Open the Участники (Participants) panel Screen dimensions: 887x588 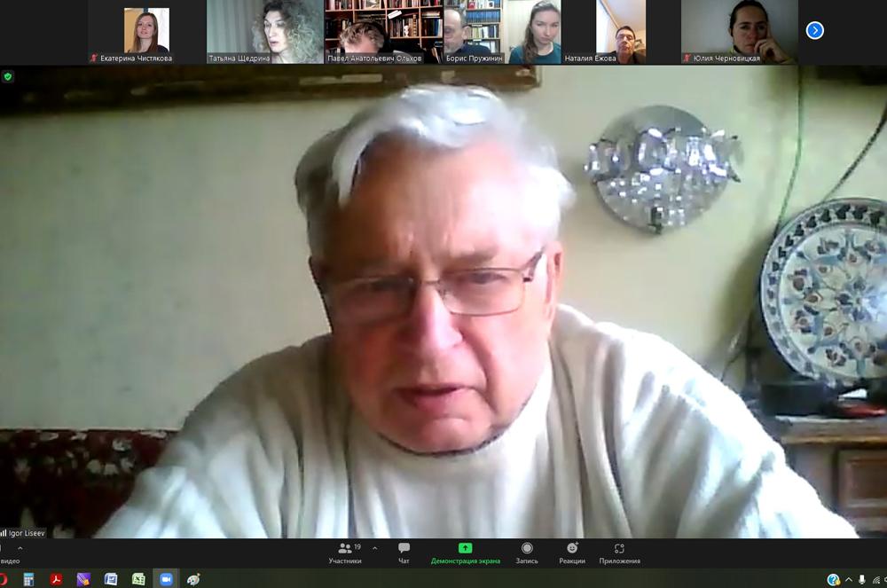pyautogui.click(x=344, y=553)
